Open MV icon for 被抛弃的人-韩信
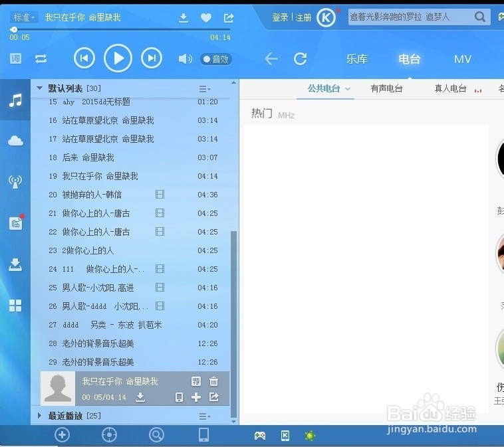 (160, 195)
